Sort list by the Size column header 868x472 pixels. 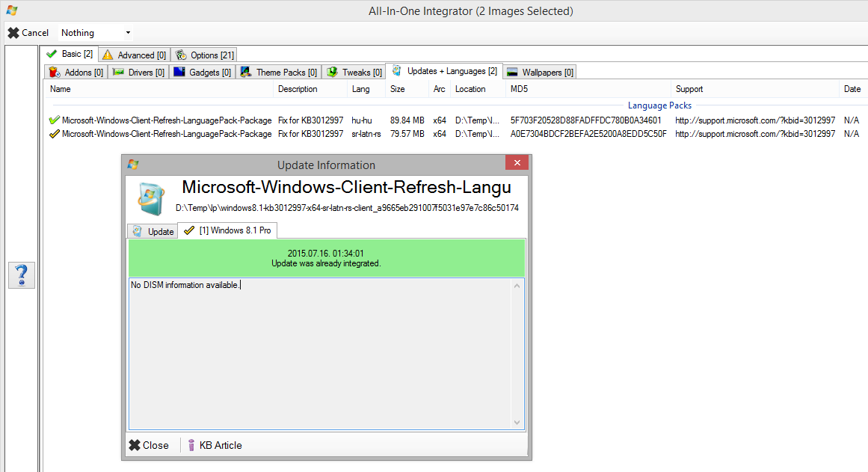(397, 89)
